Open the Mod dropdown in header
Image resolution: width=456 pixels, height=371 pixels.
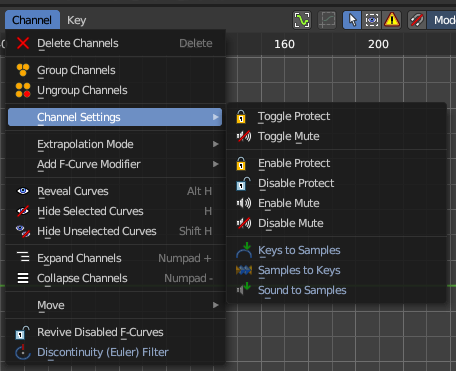point(442,20)
